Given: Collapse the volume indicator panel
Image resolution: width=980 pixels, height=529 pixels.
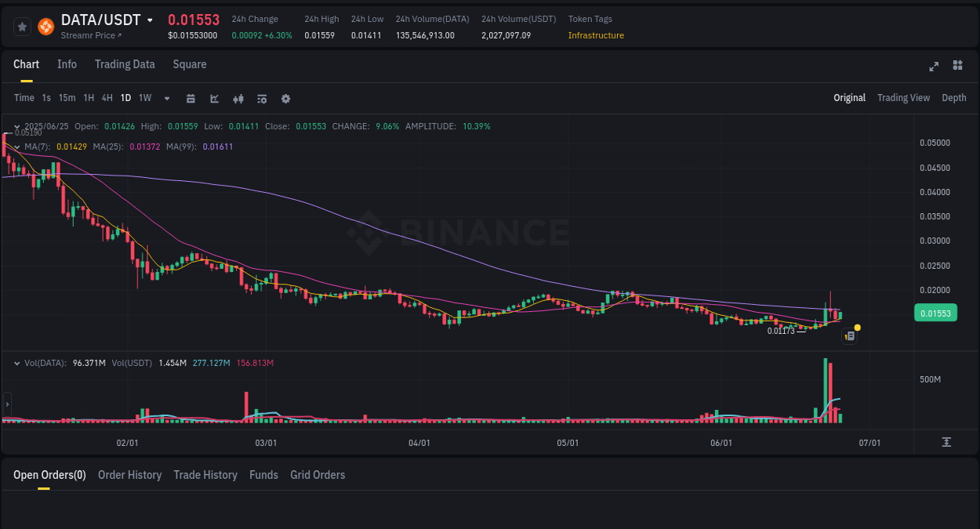Looking at the screenshot, I should coord(16,363).
